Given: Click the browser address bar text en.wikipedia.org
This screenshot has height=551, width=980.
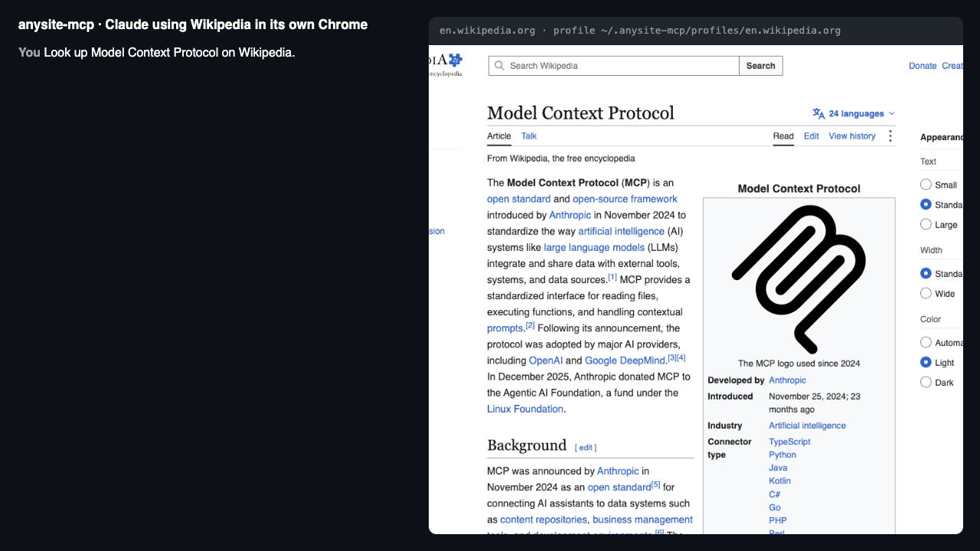Looking at the screenshot, I should (487, 31).
